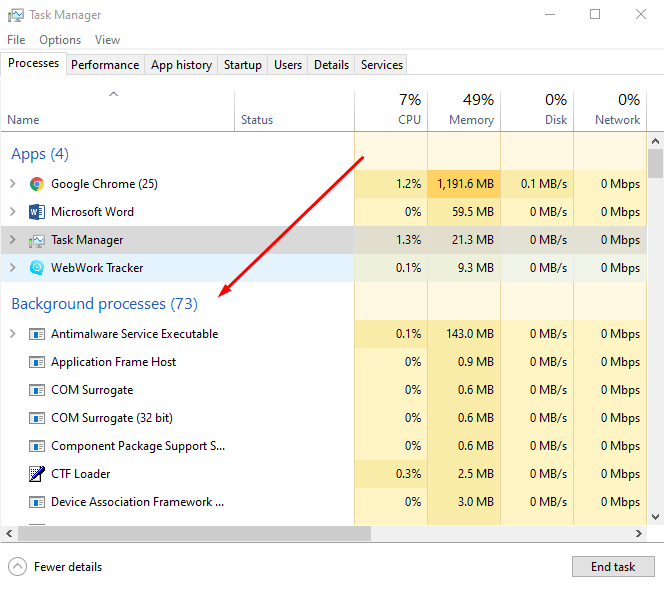Switch to the Services tab
The height and width of the screenshot is (590, 664).
pos(382,65)
